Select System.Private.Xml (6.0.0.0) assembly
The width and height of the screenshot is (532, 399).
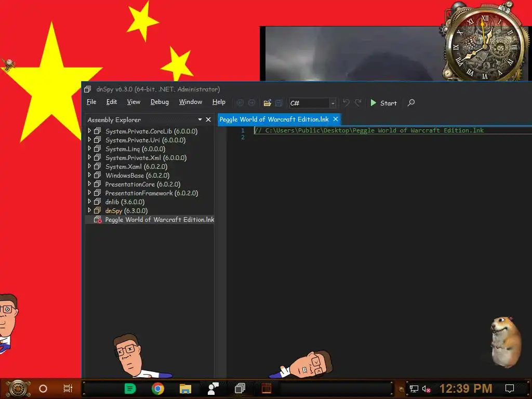146,158
